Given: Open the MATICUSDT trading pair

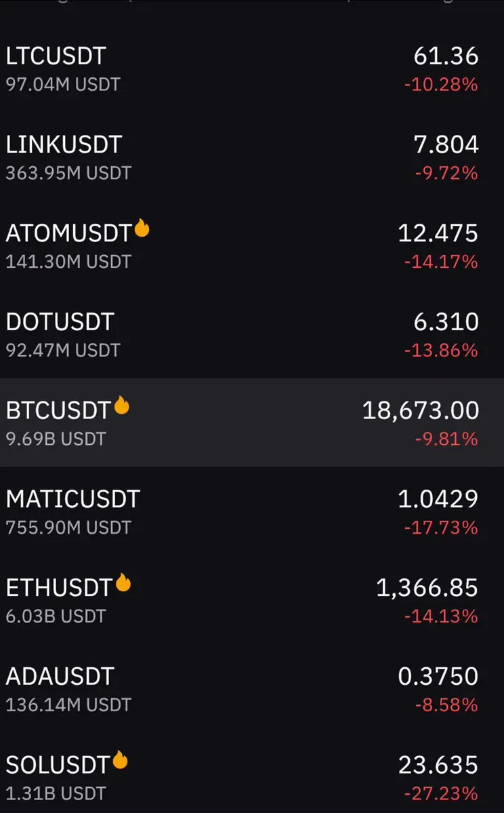Looking at the screenshot, I should pyautogui.click(x=252, y=512).
